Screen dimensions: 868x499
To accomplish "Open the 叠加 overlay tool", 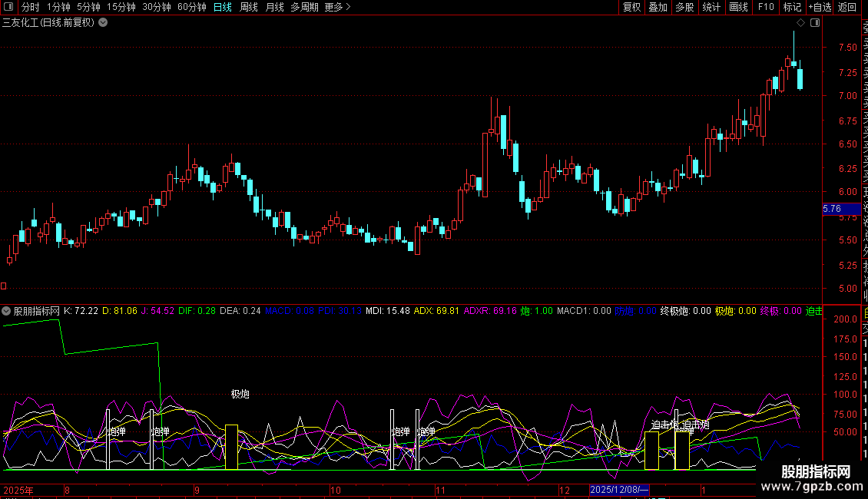I will 658,7.
